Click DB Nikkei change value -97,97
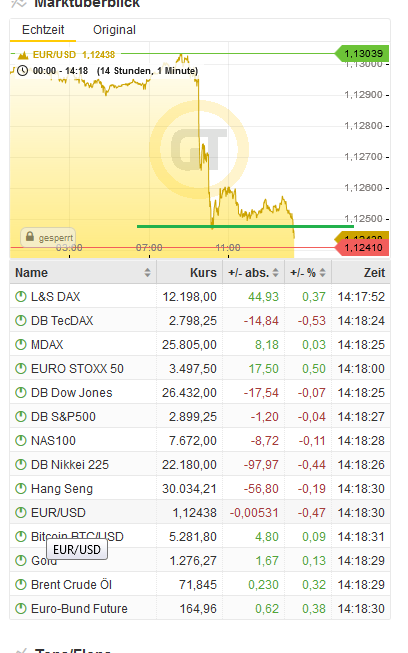The width and height of the screenshot is (408, 653). coord(261,464)
